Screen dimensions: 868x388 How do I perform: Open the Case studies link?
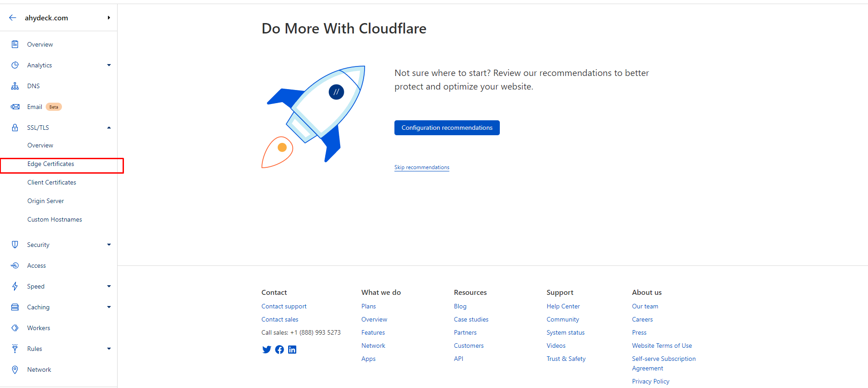(471, 319)
